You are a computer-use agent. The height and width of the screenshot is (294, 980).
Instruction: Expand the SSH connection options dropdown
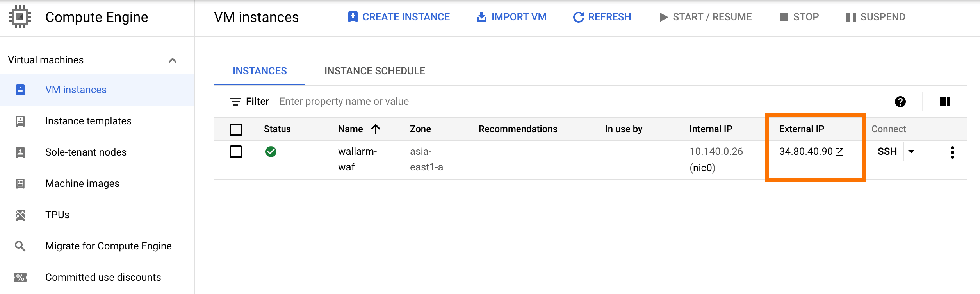(x=911, y=152)
